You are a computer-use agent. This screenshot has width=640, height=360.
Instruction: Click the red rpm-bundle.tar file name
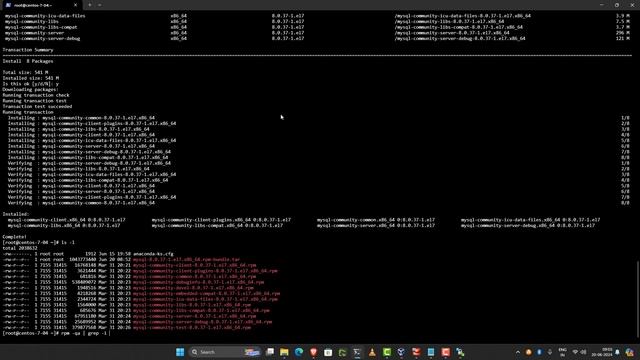coord(186,260)
